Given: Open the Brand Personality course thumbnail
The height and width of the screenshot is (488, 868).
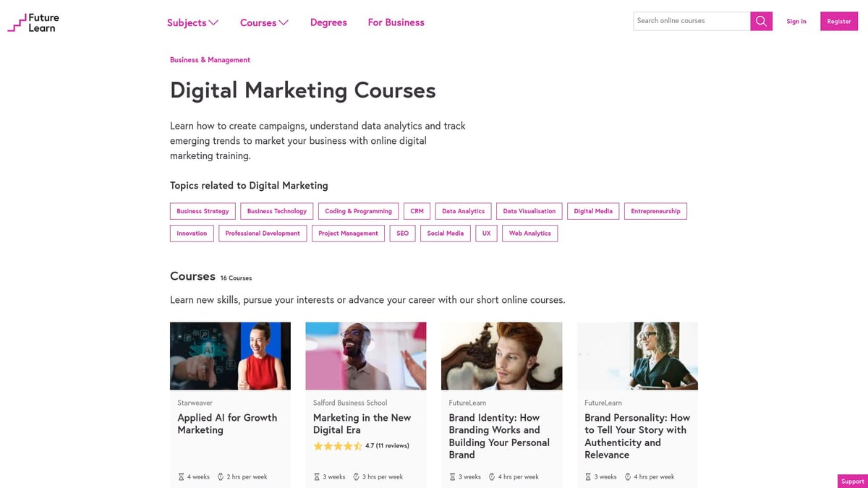Looking at the screenshot, I should (x=637, y=356).
